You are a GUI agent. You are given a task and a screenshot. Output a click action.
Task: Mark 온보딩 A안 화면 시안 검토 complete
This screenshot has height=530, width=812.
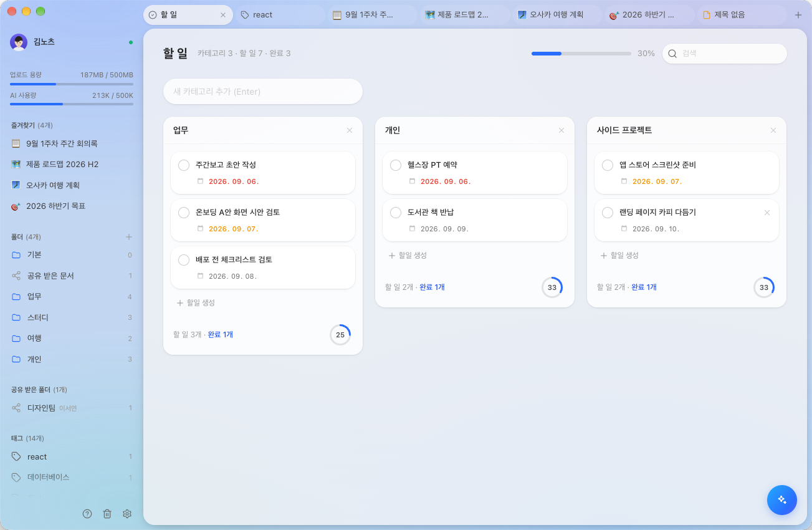[184, 213]
